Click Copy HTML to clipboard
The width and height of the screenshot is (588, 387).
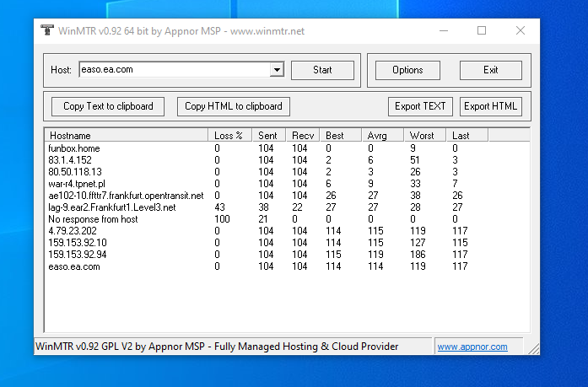click(233, 106)
